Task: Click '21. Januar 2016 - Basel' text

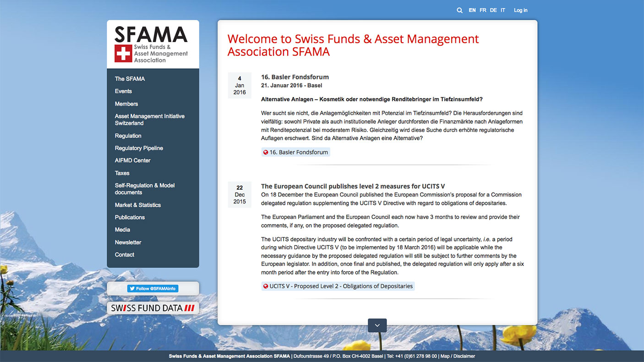Action: pyautogui.click(x=292, y=86)
